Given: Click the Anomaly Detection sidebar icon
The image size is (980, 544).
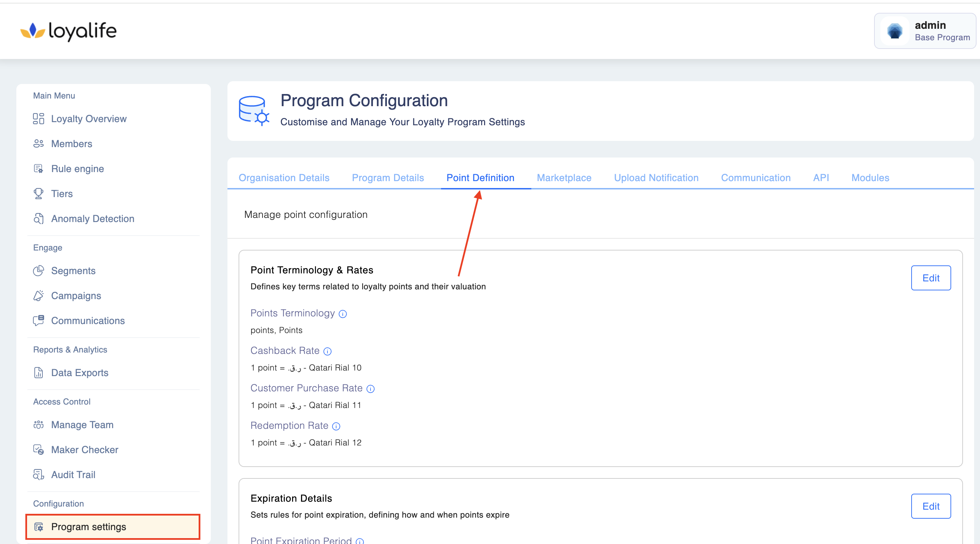Looking at the screenshot, I should [x=39, y=219].
